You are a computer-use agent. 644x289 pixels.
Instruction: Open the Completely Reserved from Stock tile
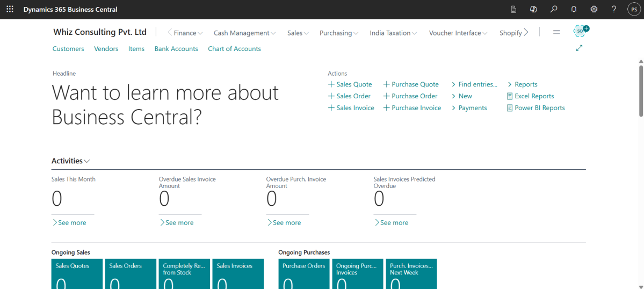(184, 274)
